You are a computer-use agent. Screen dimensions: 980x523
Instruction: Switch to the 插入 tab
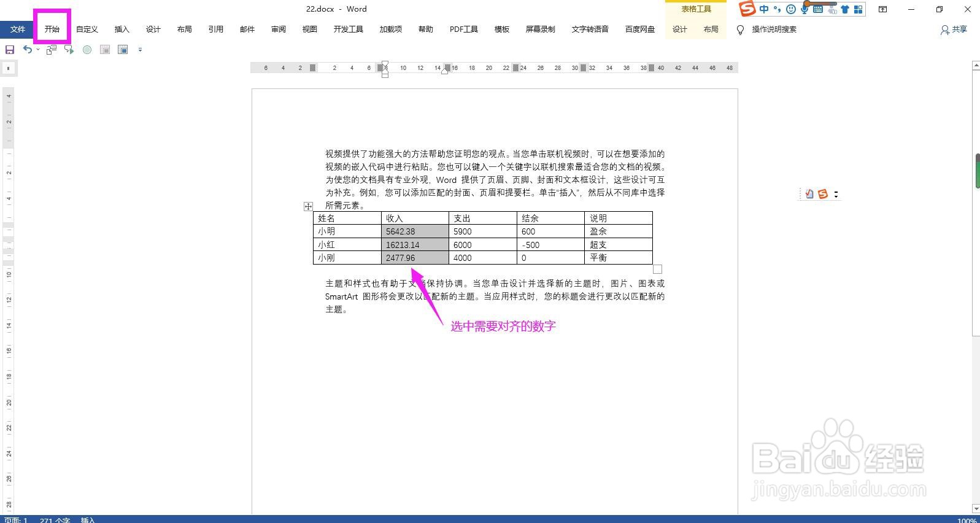122,29
